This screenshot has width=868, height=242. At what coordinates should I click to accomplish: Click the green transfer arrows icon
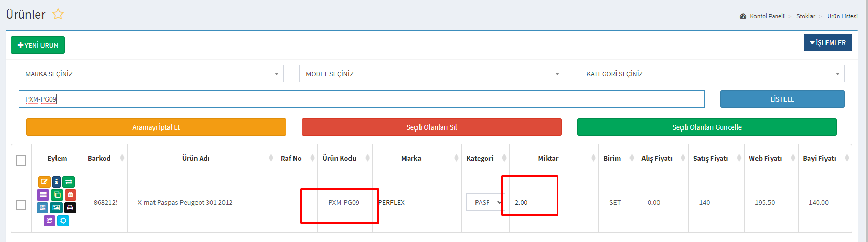69,182
